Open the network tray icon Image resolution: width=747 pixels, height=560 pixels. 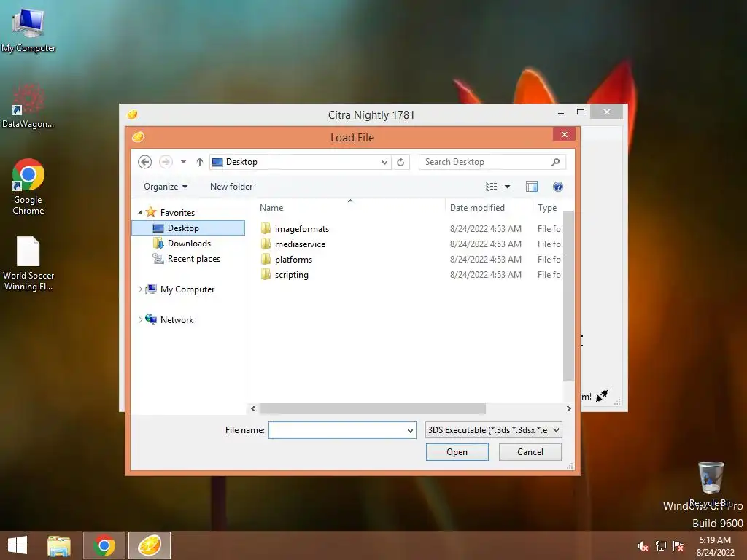coord(661,546)
